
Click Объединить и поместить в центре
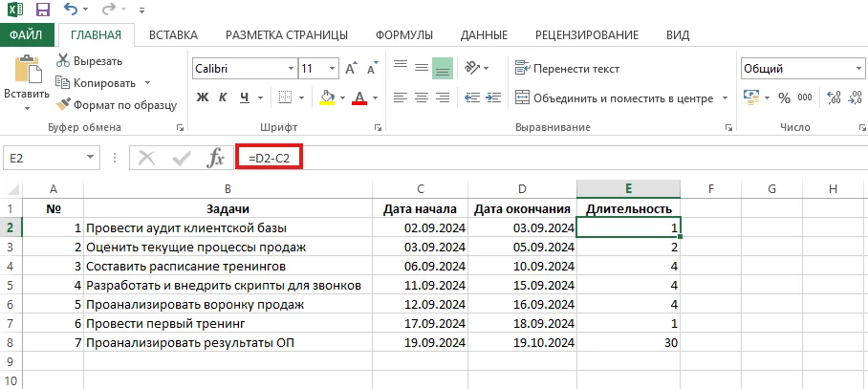click(x=614, y=98)
